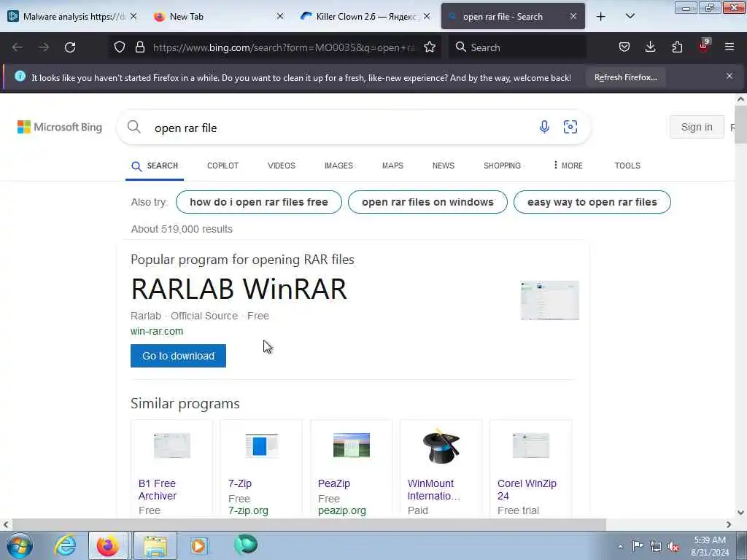Open File Explorer from the taskbar
Screen dimensions: 747x560
(x=155, y=545)
